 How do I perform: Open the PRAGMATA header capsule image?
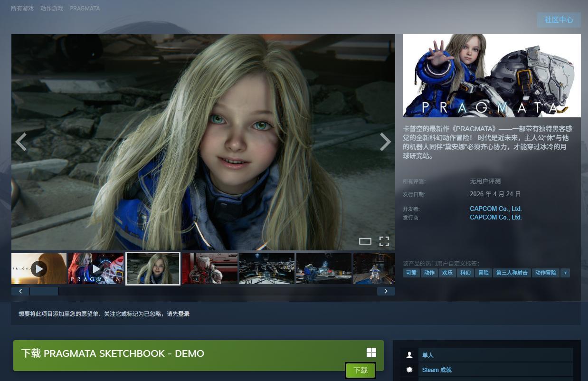492,76
